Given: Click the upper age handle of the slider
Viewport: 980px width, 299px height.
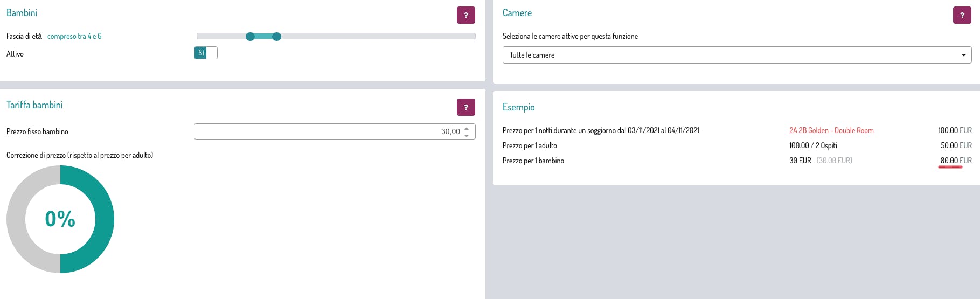Looking at the screenshot, I should click(x=276, y=37).
